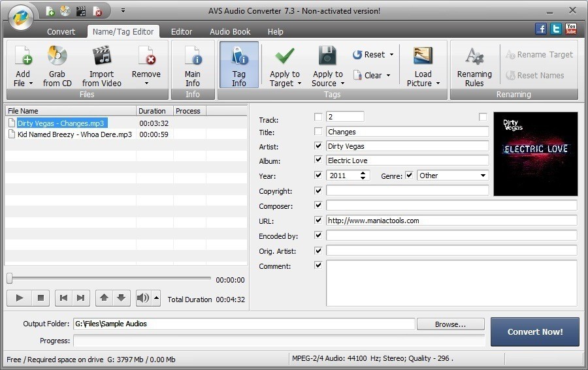Screen dimensions: 588x370
Task: Open the Main Info view
Action: 193,66
